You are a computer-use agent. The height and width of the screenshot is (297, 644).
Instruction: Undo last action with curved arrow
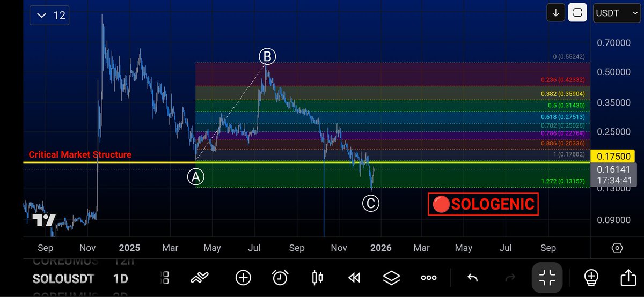point(473,277)
